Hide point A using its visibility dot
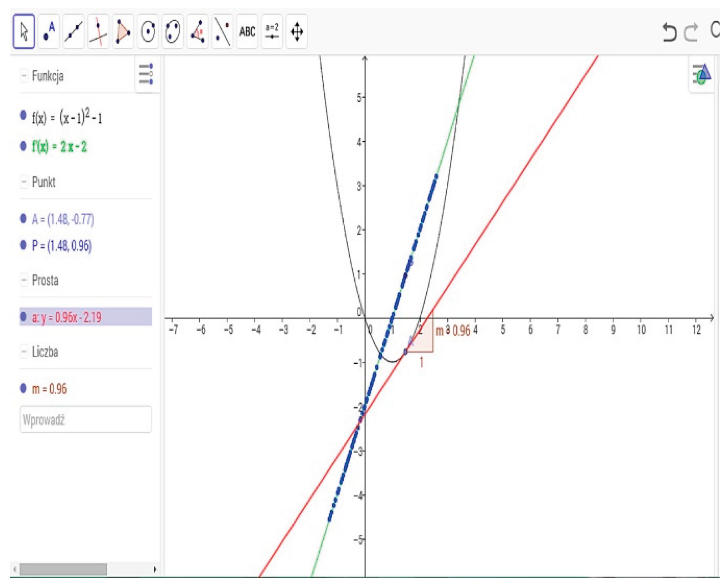 pyautogui.click(x=23, y=219)
